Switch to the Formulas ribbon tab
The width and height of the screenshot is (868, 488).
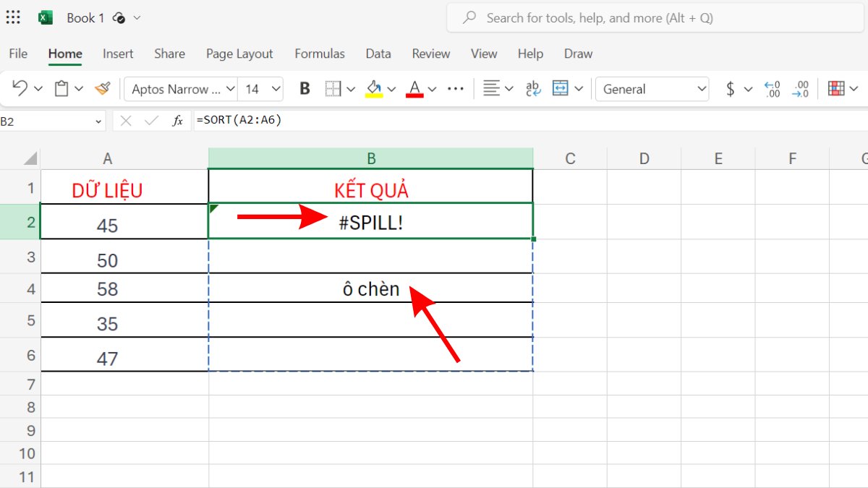click(320, 53)
